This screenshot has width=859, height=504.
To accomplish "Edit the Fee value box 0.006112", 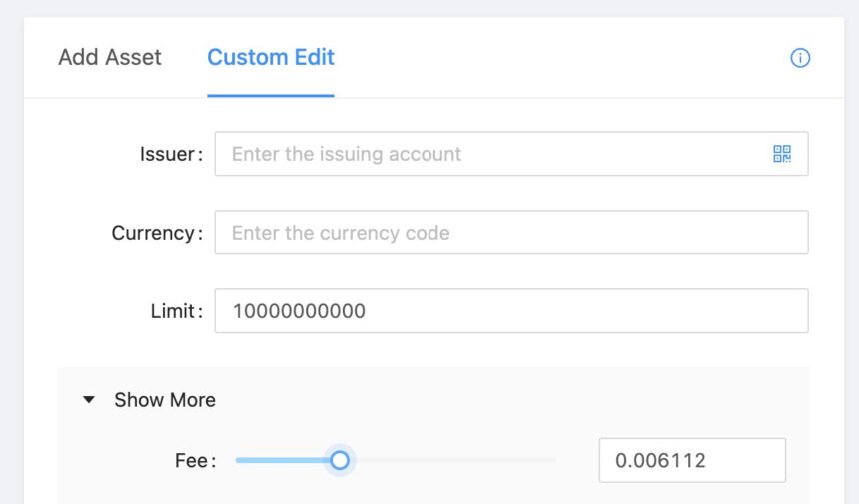I will click(692, 460).
